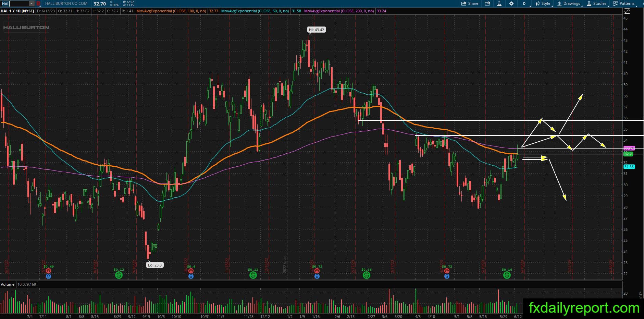
Task: Click the green 32.7 last price bubble
Action: 628,154
